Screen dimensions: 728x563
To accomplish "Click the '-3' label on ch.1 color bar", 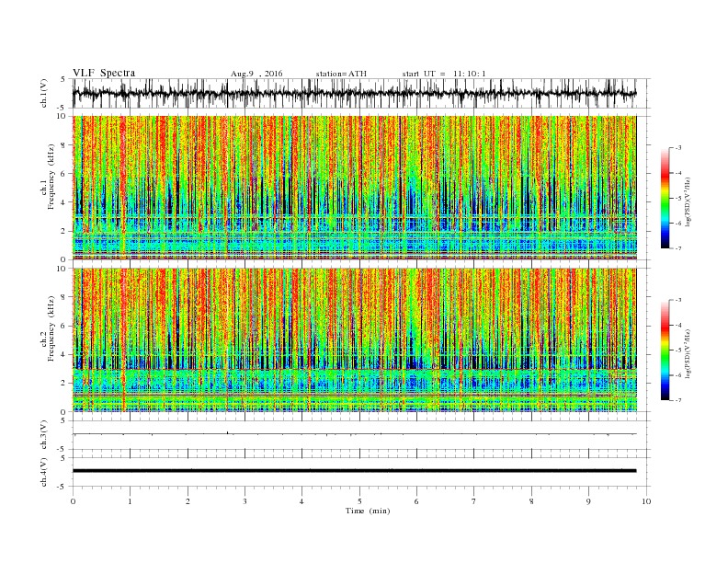I will coord(678,148).
